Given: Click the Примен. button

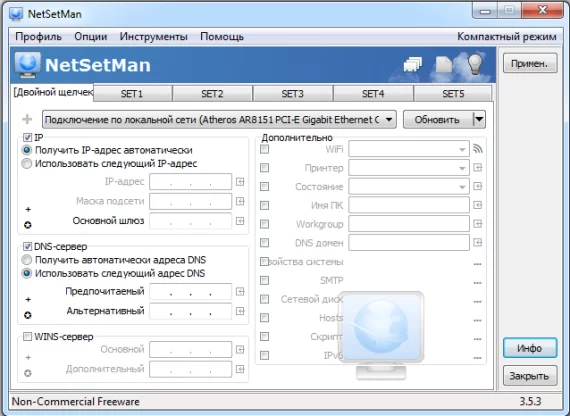Looking at the screenshot, I should click(x=530, y=64).
